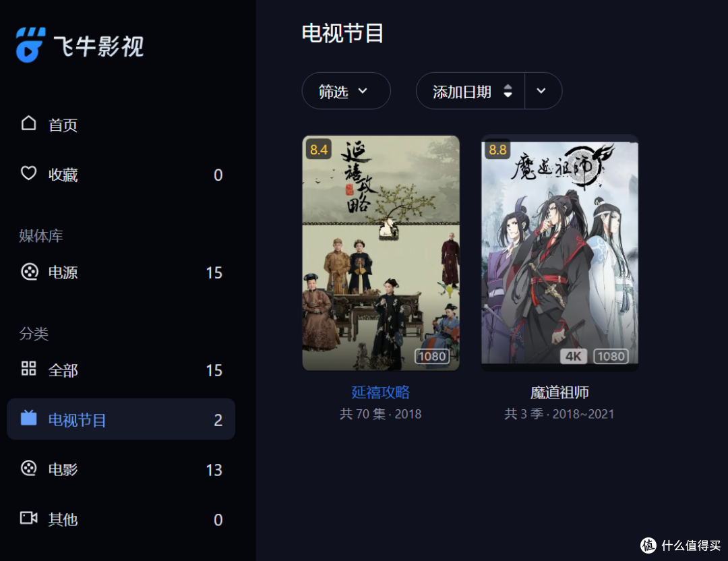
Task: Click the 延禧攻略 poster thumbnail
Action: (x=381, y=253)
